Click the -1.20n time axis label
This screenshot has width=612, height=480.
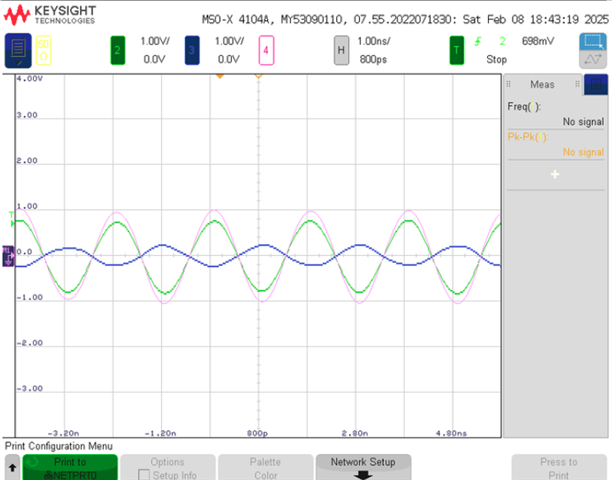(160, 433)
